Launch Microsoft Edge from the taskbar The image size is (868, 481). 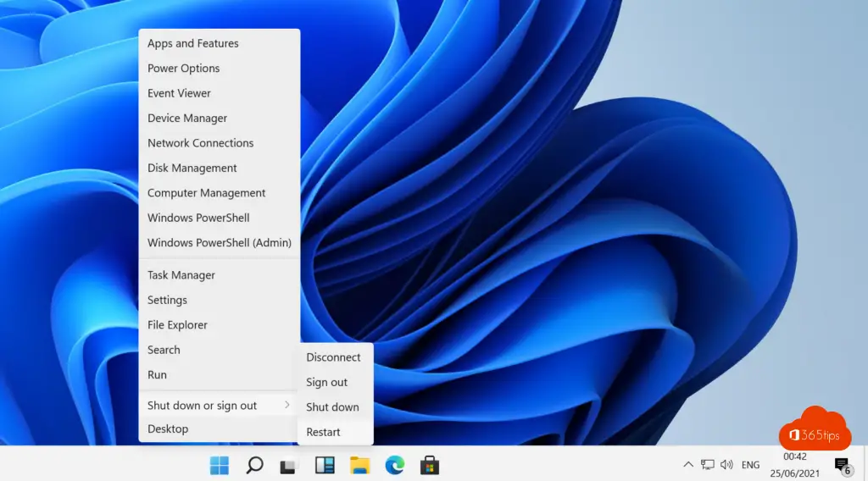394,465
